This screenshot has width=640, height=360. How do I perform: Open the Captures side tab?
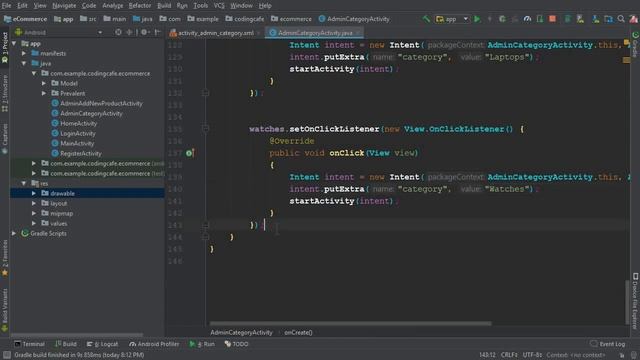pos(5,139)
